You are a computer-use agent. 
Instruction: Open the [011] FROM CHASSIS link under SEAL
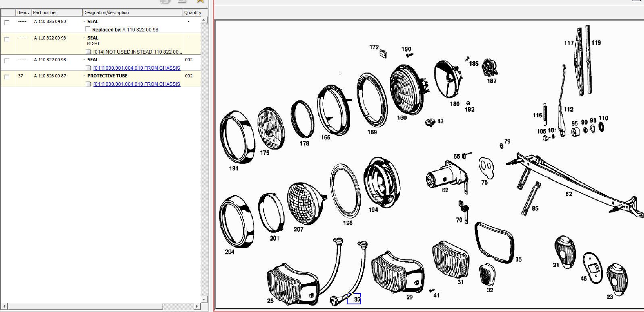coord(137,68)
